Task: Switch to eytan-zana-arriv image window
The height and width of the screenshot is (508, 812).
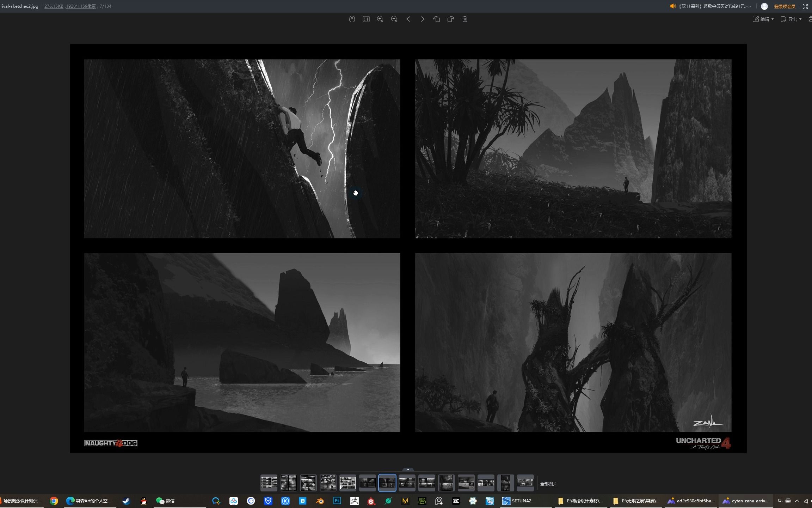Action: (745, 501)
